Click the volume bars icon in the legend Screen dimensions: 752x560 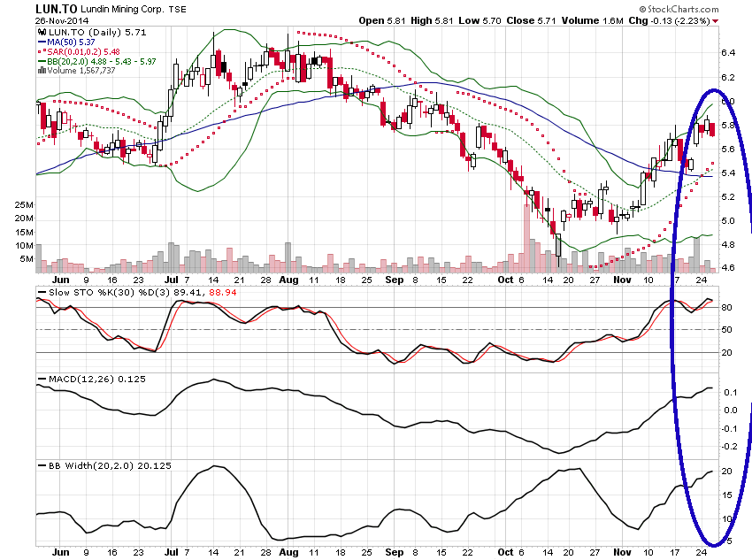pyautogui.click(x=42, y=71)
